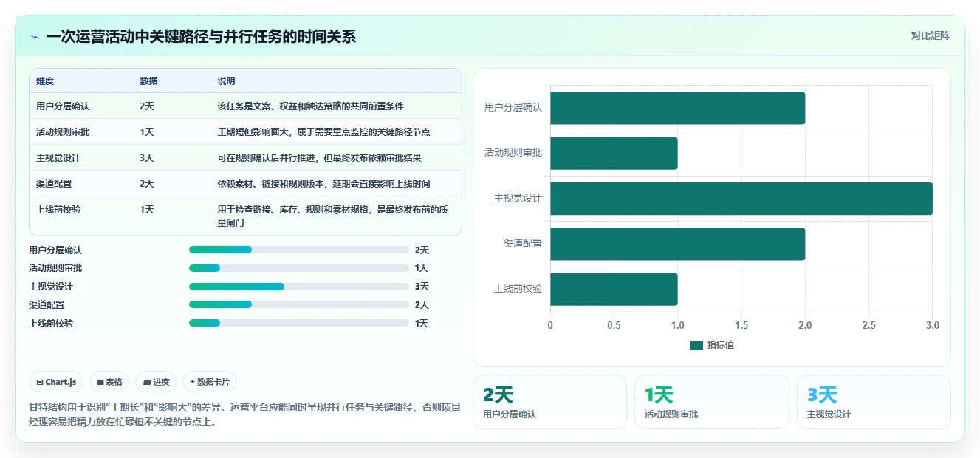Click the 活动规则审批 progress bar
This screenshot has height=458, width=980.
(299, 268)
